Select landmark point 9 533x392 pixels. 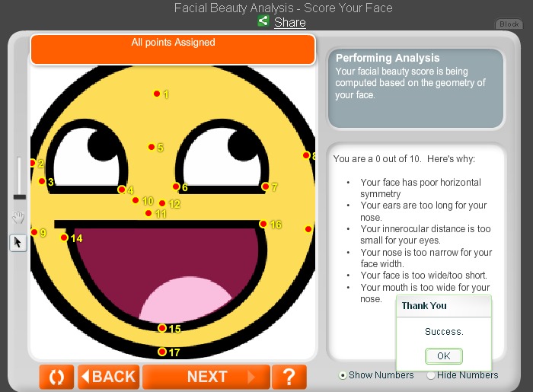coord(34,232)
